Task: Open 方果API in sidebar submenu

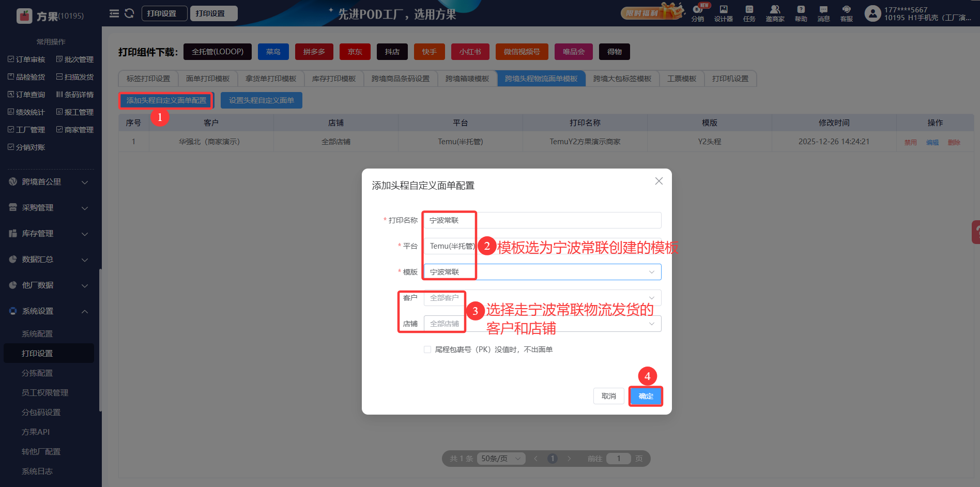Action: point(36,432)
